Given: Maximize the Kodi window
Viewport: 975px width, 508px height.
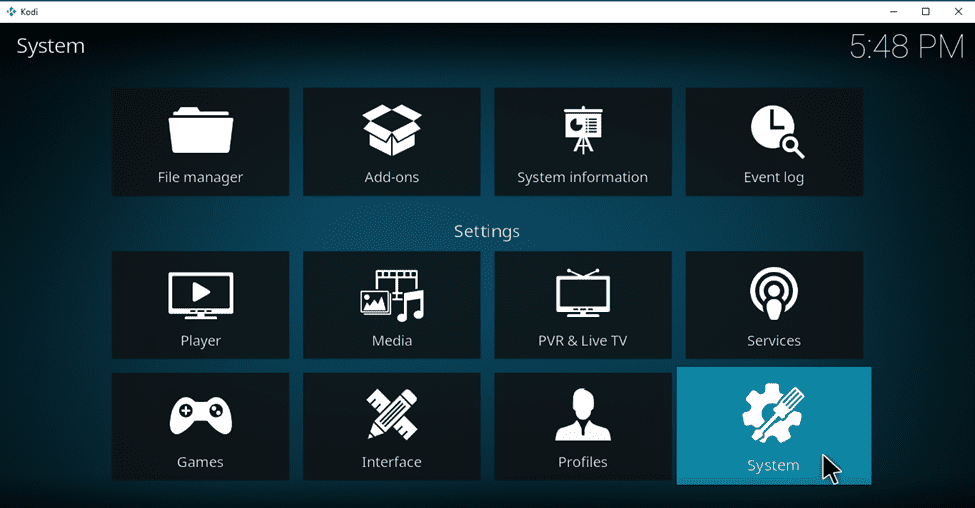Looking at the screenshot, I should [x=926, y=11].
